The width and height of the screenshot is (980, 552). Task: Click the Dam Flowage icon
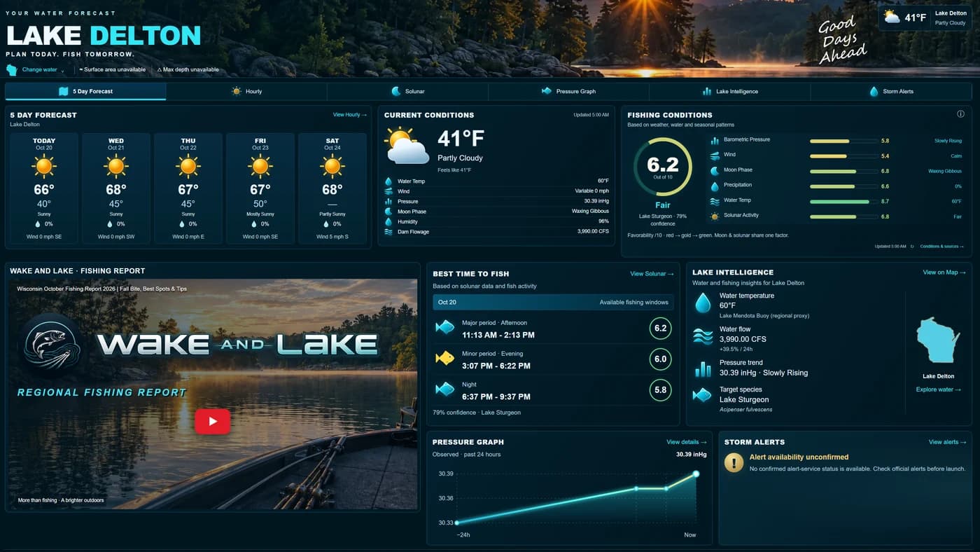[x=388, y=232]
